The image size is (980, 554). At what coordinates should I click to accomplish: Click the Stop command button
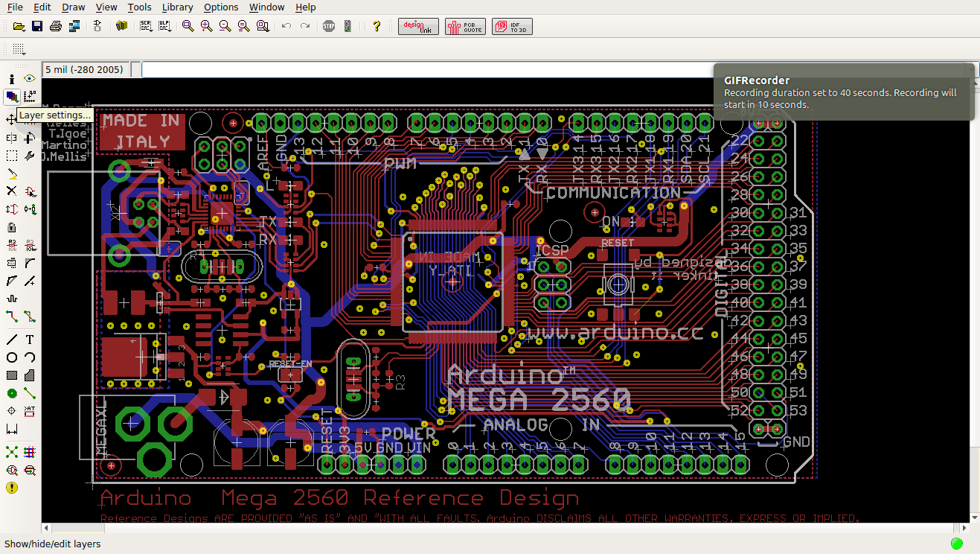[x=329, y=26]
